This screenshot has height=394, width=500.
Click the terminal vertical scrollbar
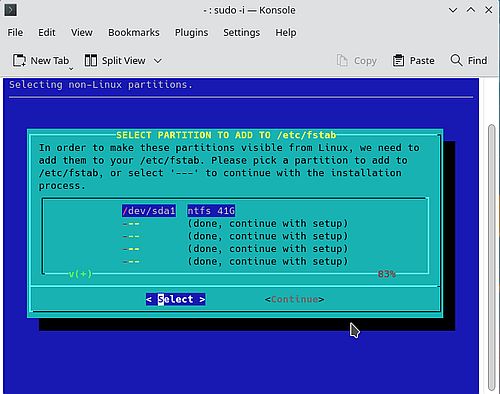(492, 257)
